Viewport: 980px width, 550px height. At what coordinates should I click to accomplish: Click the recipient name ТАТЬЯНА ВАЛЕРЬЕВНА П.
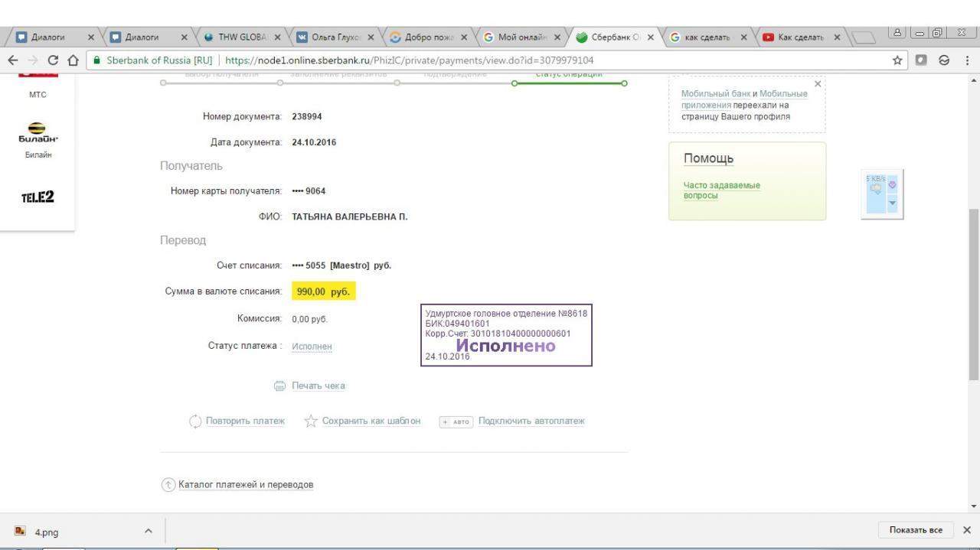(350, 217)
